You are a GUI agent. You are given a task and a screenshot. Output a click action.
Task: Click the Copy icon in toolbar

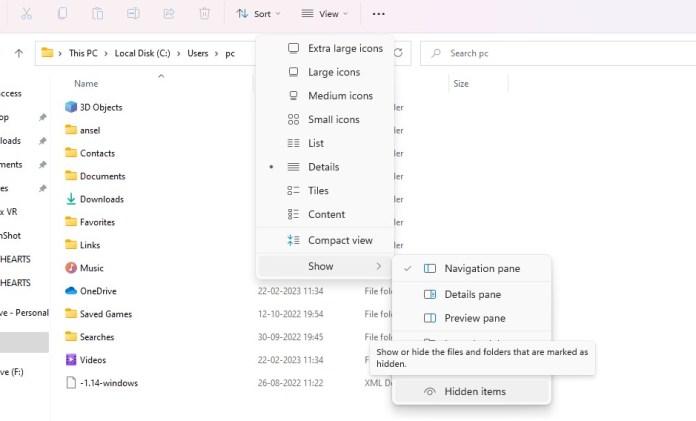click(62, 14)
